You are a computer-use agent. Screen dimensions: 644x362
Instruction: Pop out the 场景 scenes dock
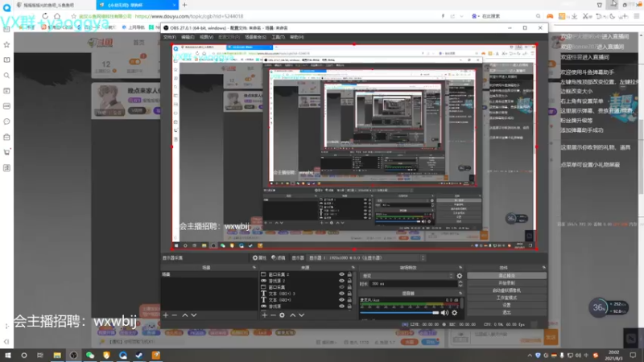(254, 268)
